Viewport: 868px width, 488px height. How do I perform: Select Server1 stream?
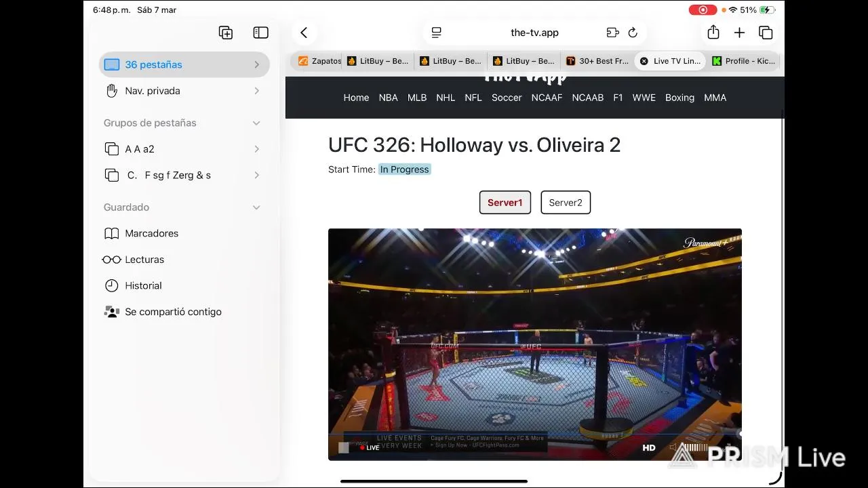pos(505,202)
